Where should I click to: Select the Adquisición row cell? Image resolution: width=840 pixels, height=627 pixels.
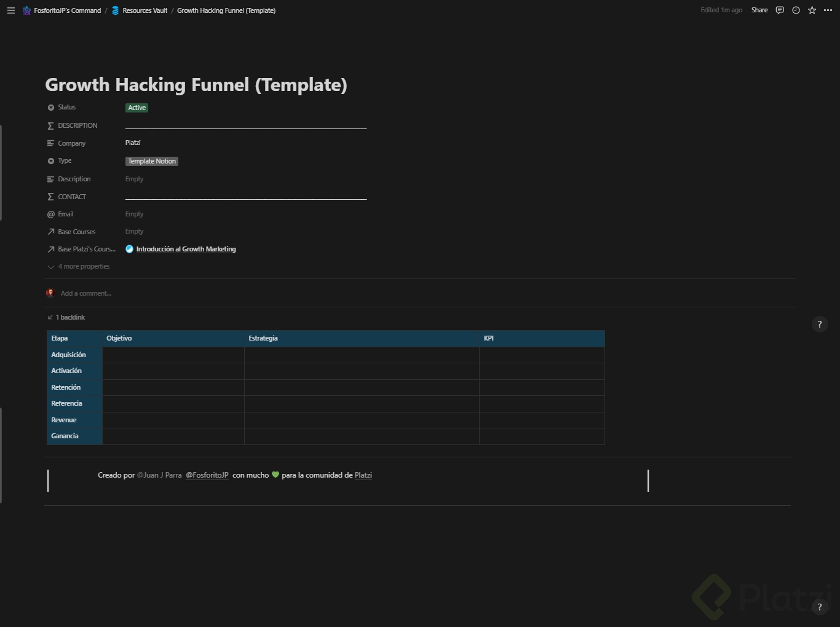point(74,355)
